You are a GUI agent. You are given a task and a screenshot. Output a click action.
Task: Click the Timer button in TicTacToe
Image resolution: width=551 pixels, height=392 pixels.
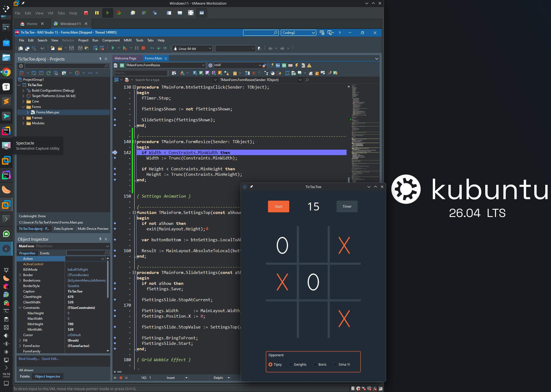(347, 206)
